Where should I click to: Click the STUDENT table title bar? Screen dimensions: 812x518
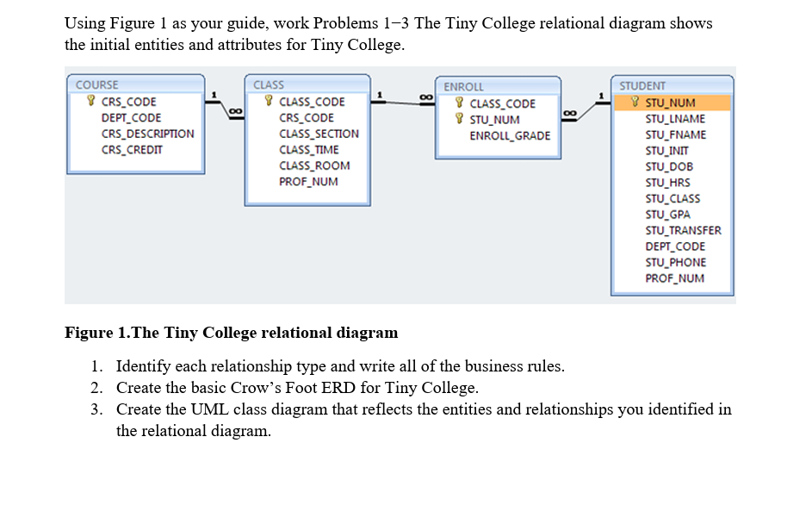(672, 85)
